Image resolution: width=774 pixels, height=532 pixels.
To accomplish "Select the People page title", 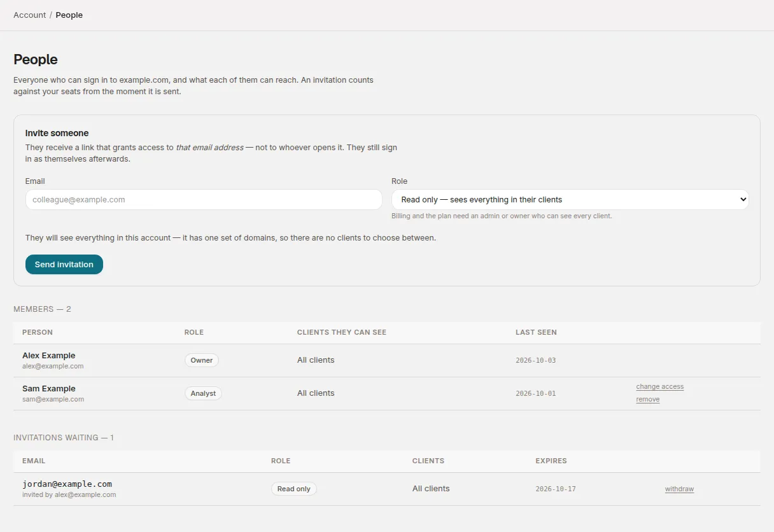I will [36, 59].
